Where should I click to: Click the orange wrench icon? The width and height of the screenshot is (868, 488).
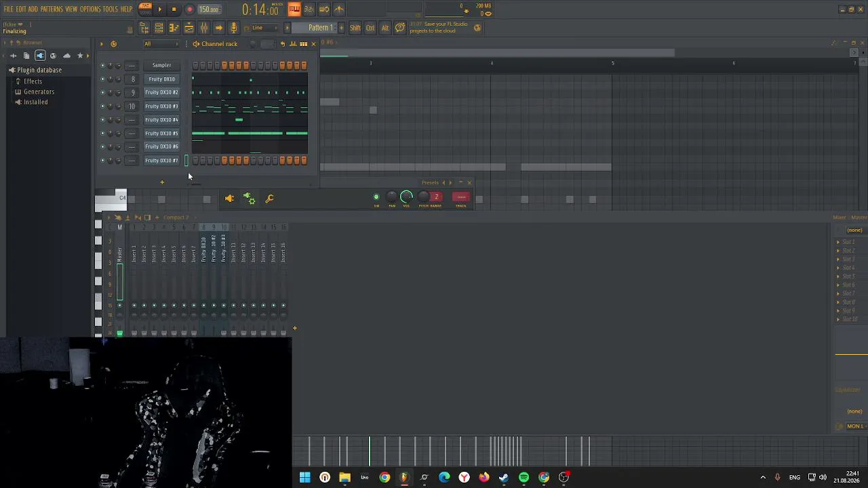(x=269, y=199)
